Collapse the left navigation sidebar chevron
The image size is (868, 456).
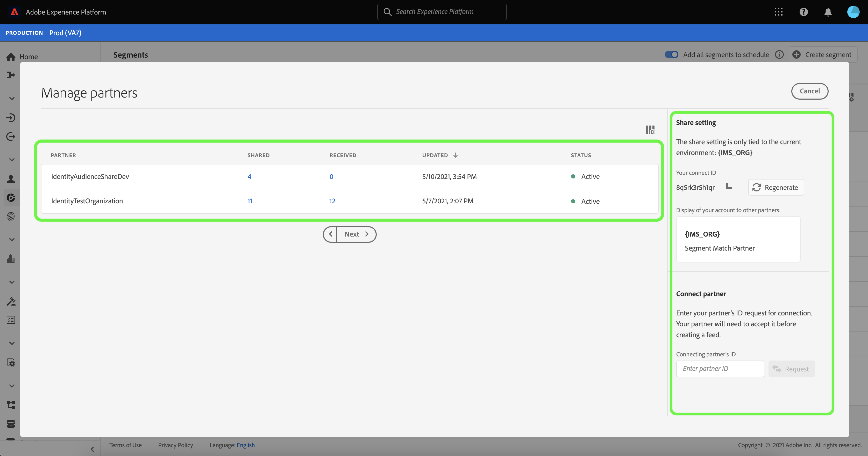pyautogui.click(x=92, y=449)
